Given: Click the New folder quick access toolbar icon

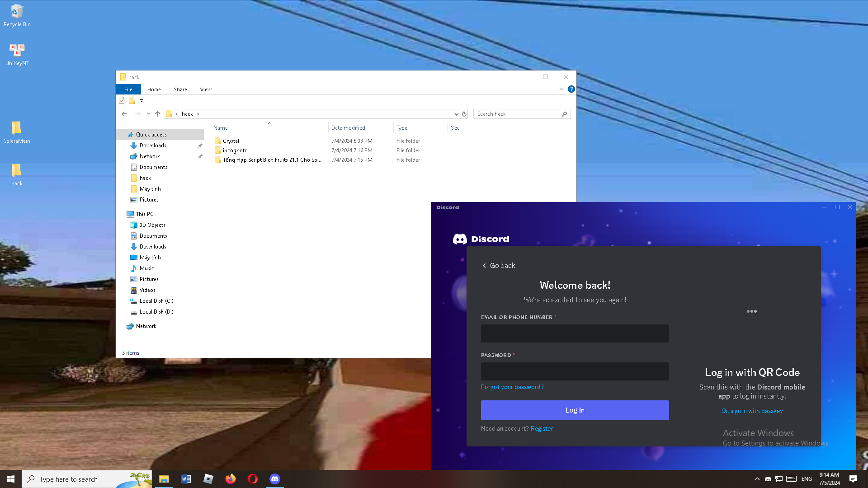Looking at the screenshot, I should click(x=132, y=100).
